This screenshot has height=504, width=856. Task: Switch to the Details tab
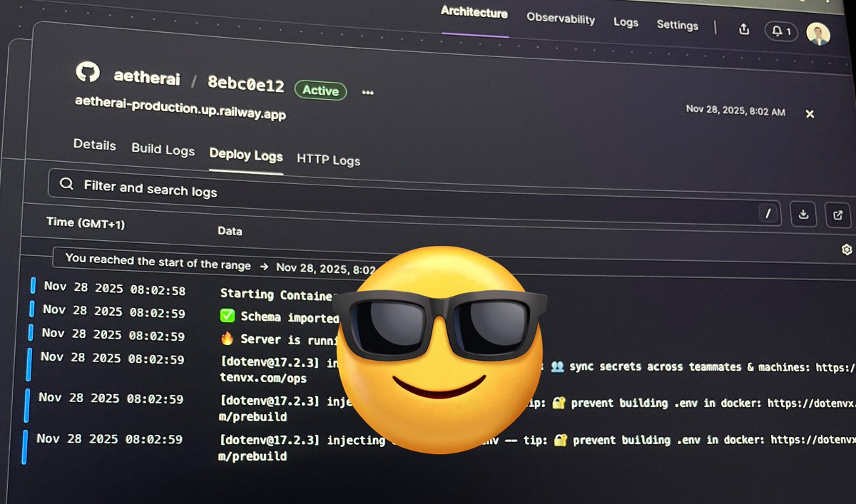94,145
